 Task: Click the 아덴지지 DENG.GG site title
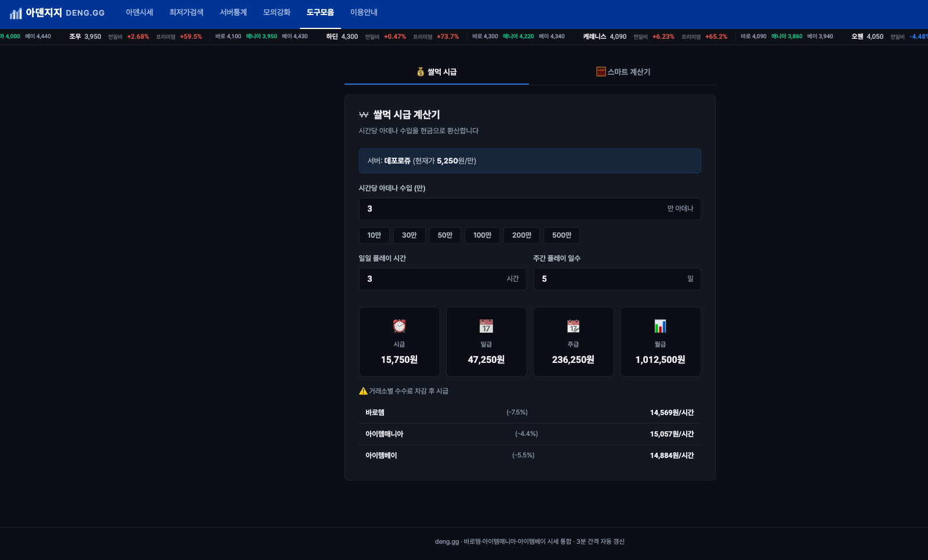coord(65,13)
